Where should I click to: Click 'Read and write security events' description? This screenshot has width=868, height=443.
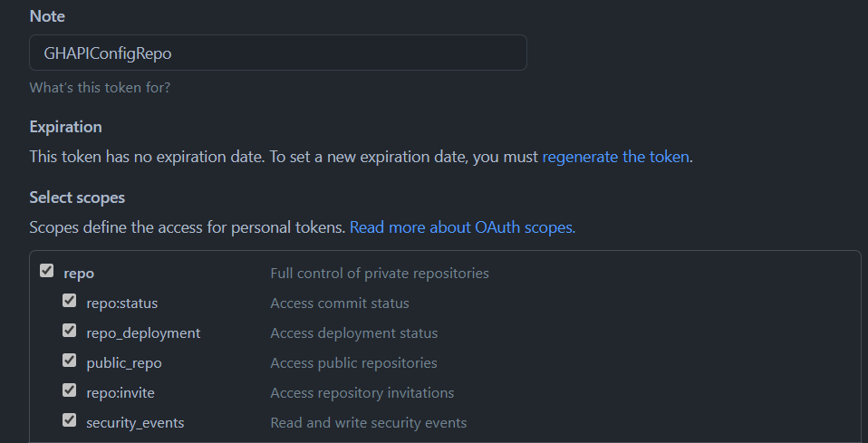click(x=368, y=423)
